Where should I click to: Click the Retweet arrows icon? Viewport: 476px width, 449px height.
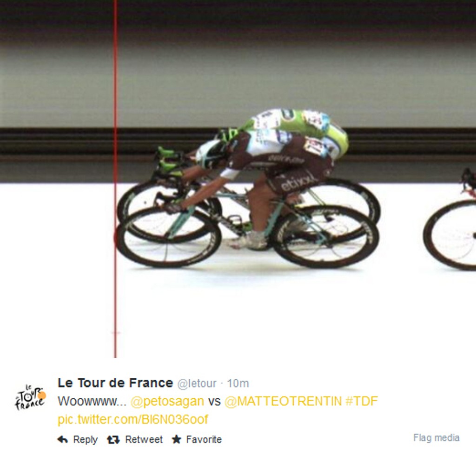pos(113,440)
